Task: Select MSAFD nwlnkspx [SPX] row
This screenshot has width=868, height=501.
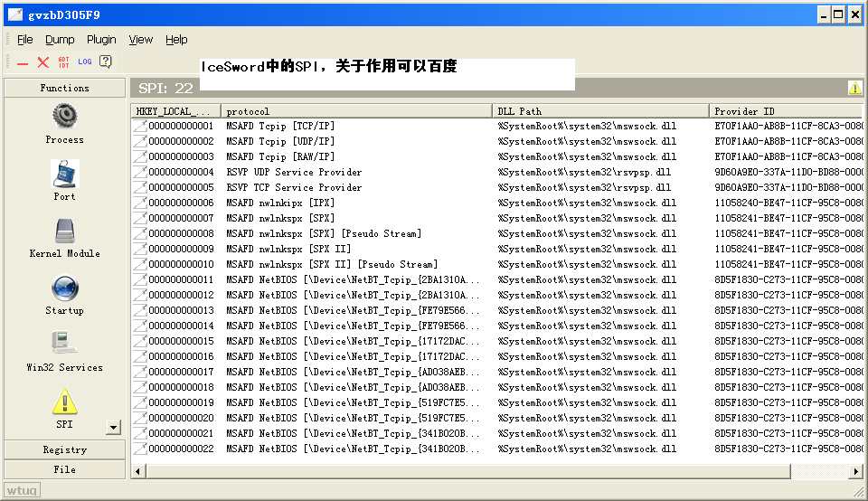Action: click(497, 219)
